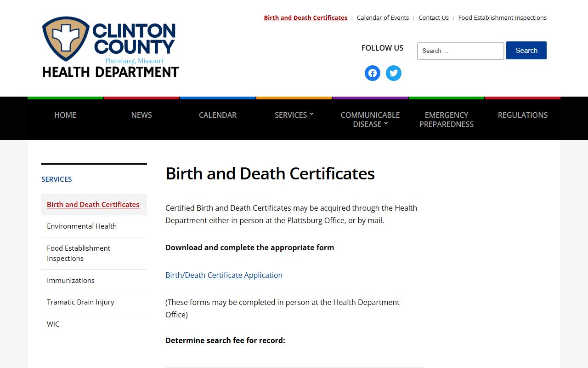Click the SERVICES sidebar heading
588x368 pixels.
point(57,179)
